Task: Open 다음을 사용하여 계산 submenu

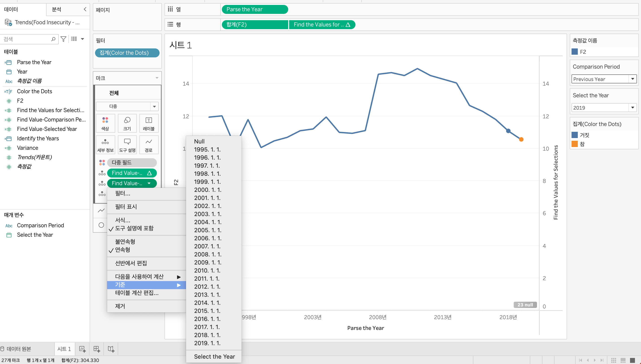Action: (x=146, y=277)
